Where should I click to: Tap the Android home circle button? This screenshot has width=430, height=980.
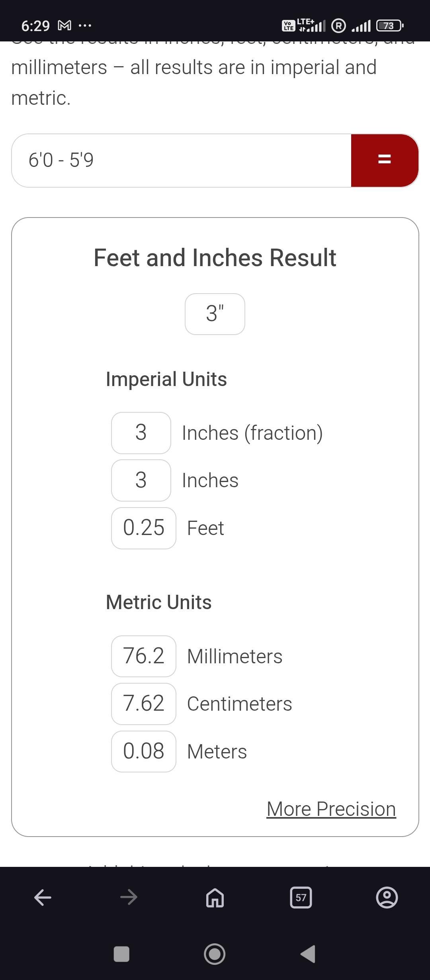215,954
